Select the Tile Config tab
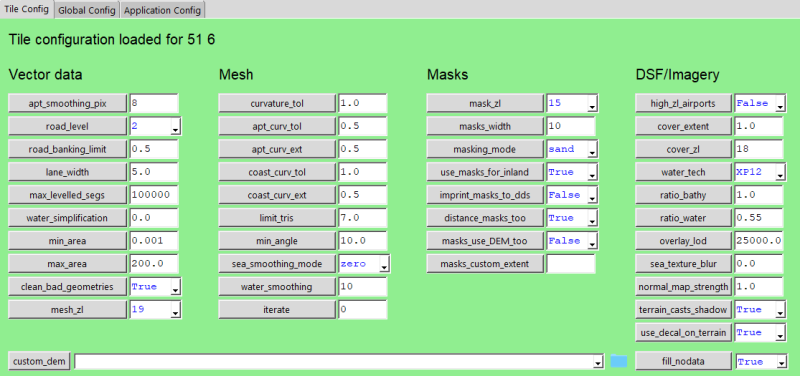Image resolution: width=800 pixels, height=376 pixels. (27, 10)
